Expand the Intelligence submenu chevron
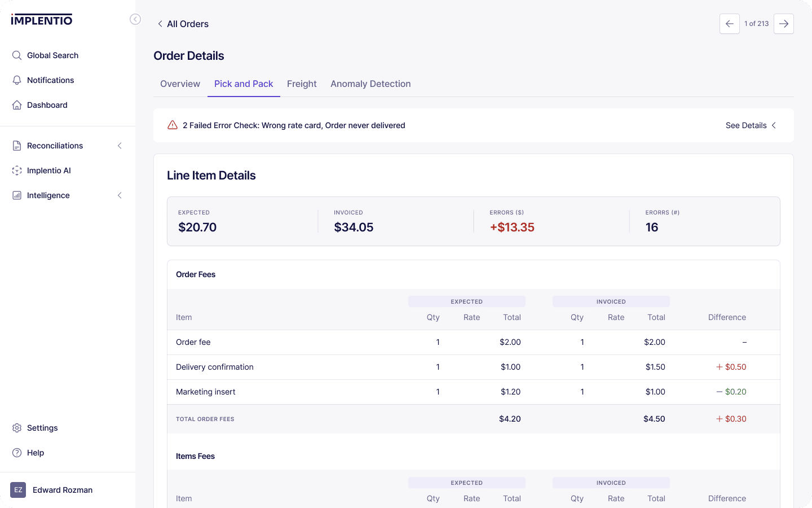 120,195
